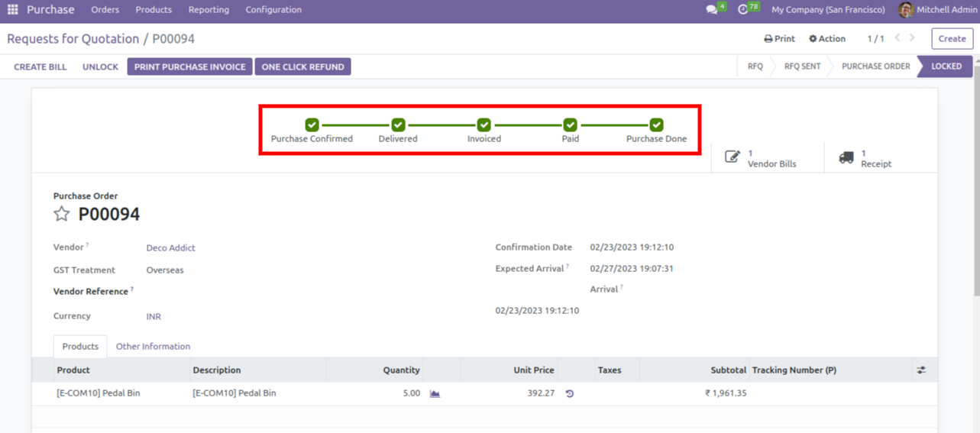980x433 pixels.
Task: Open the Reporting menu
Action: (x=209, y=10)
